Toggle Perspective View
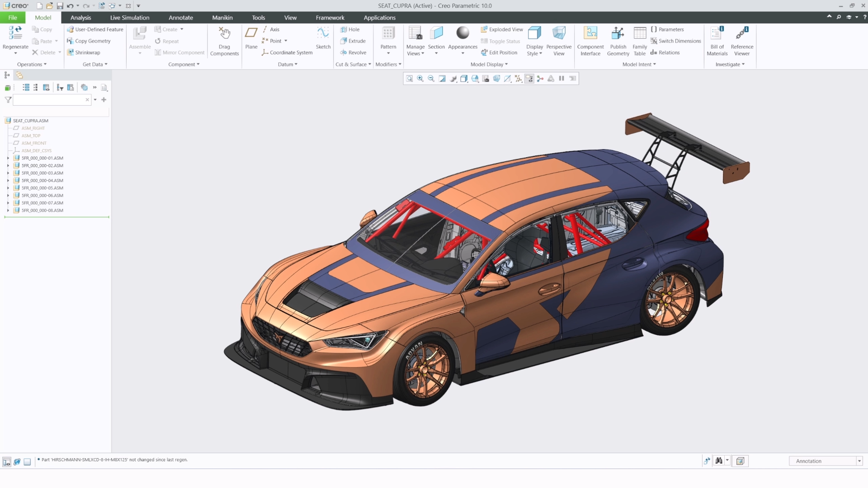 click(559, 41)
